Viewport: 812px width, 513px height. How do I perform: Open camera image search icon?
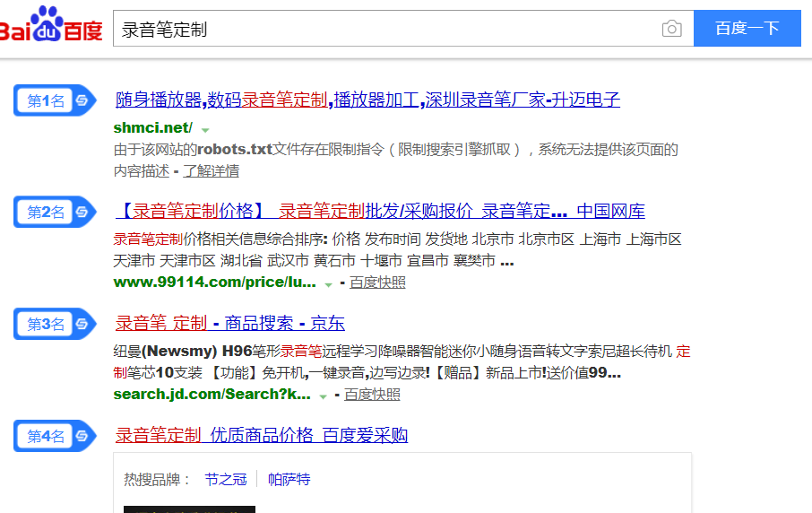tap(671, 29)
